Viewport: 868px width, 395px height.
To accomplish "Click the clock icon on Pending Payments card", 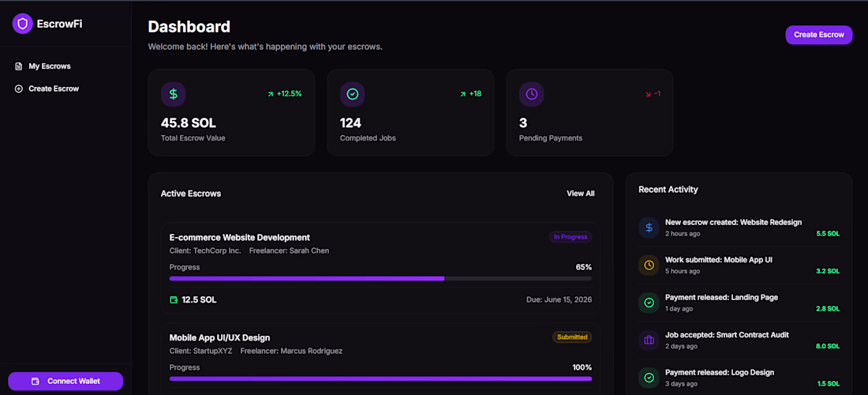I will point(531,94).
